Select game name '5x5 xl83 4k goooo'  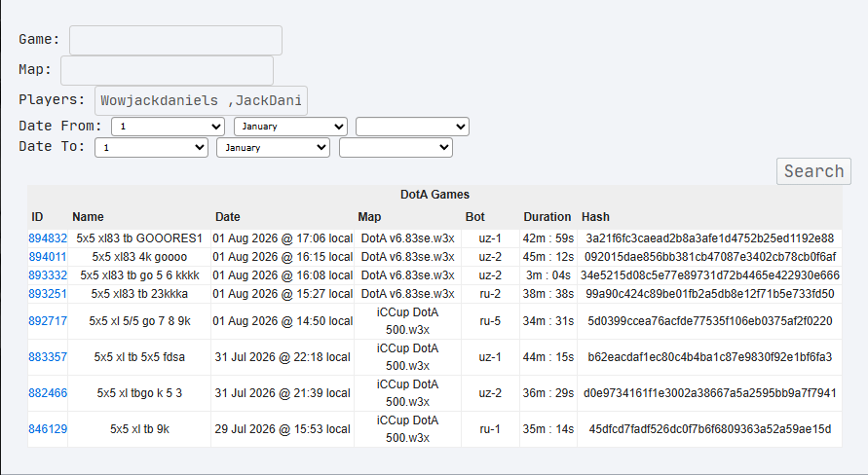(139, 257)
